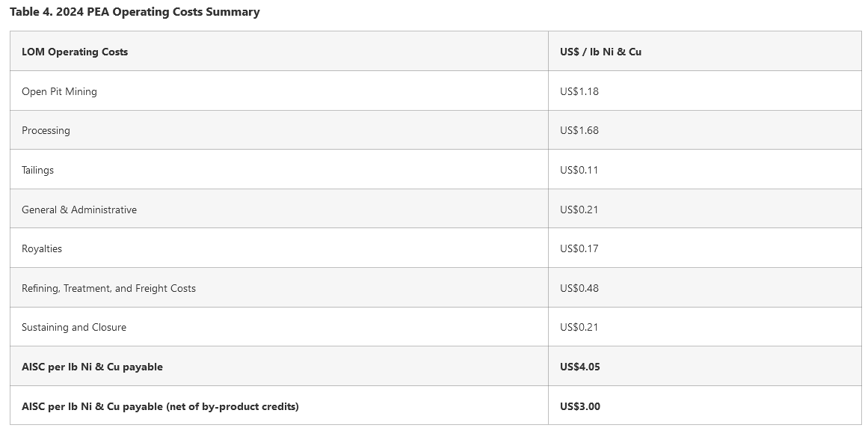Select the General & Administrative cell
Viewport: 868px width, 431px height.
coord(79,210)
